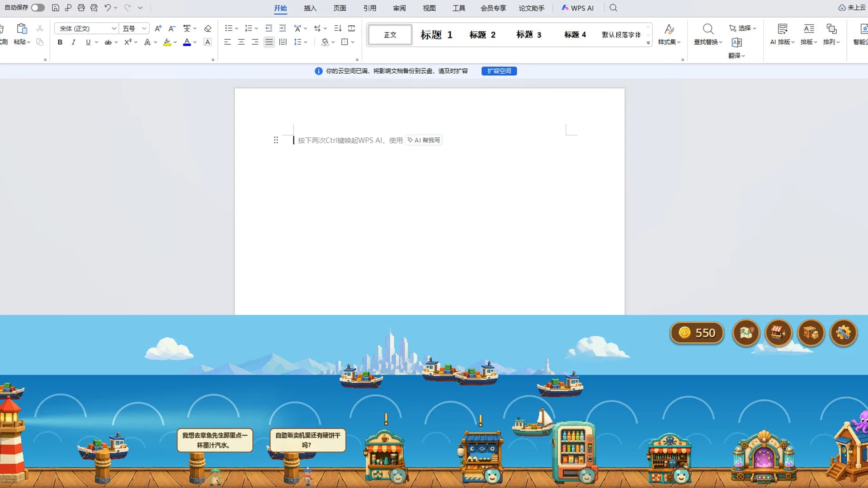Click the redo arrow icon
Image resolution: width=868 pixels, height=488 pixels.
point(127,8)
